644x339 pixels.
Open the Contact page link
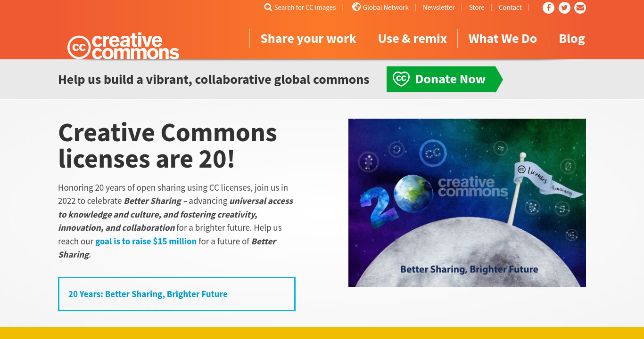tap(510, 8)
